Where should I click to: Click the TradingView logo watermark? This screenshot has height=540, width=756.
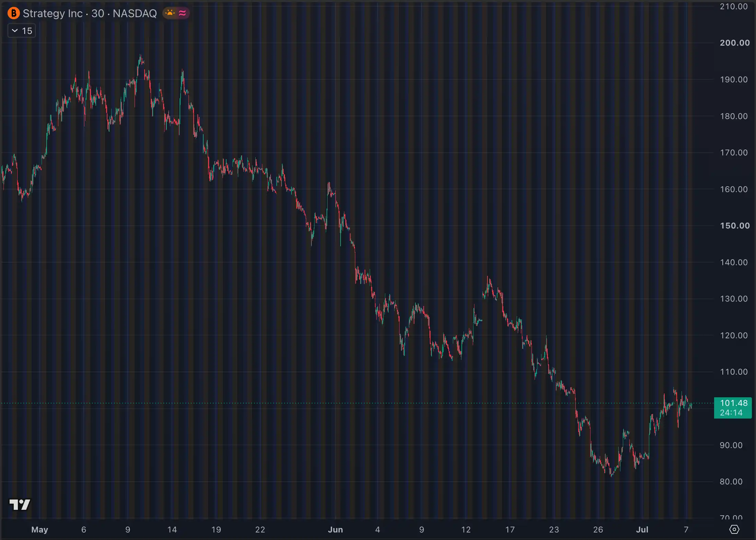[20, 505]
